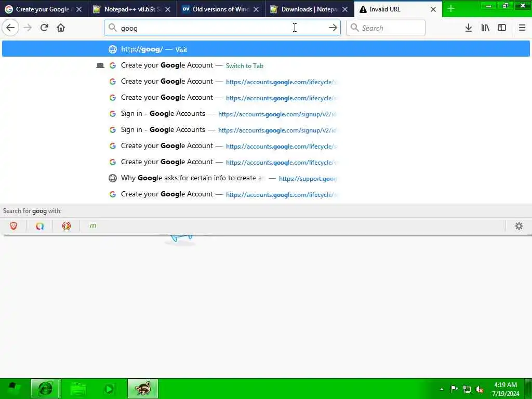Open search settings gear
The width and height of the screenshot is (532, 399).
click(519, 226)
